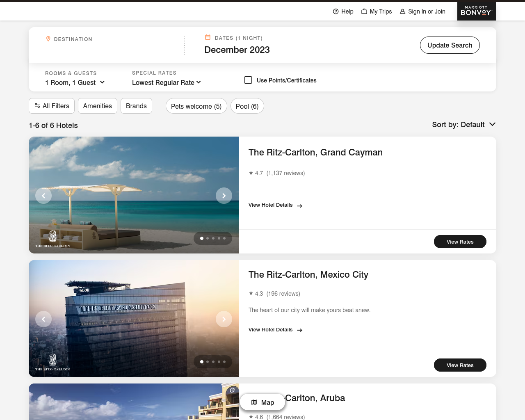Open the Sort by: Default dropdown
525x420 pixels.
(464, 124)
